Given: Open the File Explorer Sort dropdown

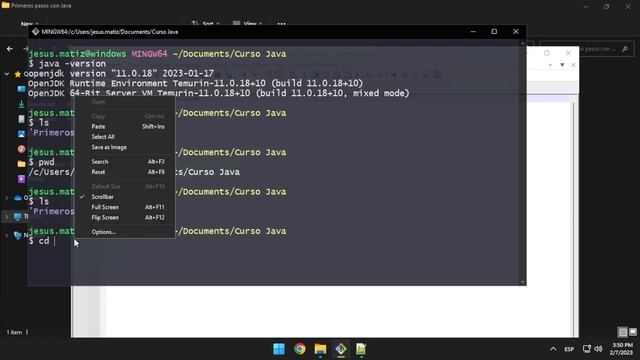Looking at the screenshot, I should pyautogui.click(x=205, y=23).
